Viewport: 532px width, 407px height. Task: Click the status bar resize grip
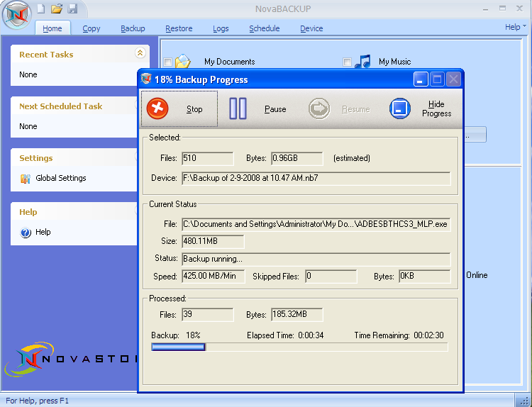pos(523,400)
